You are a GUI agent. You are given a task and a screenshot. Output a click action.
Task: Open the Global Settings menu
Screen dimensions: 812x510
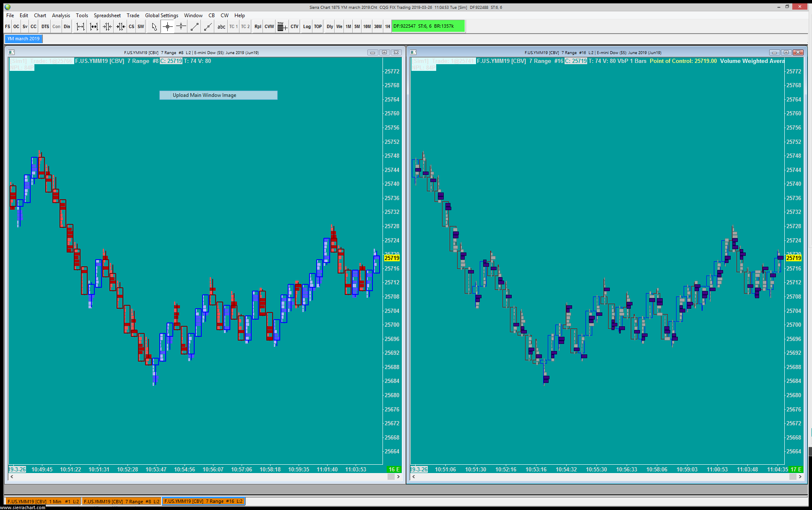(161, 16)
